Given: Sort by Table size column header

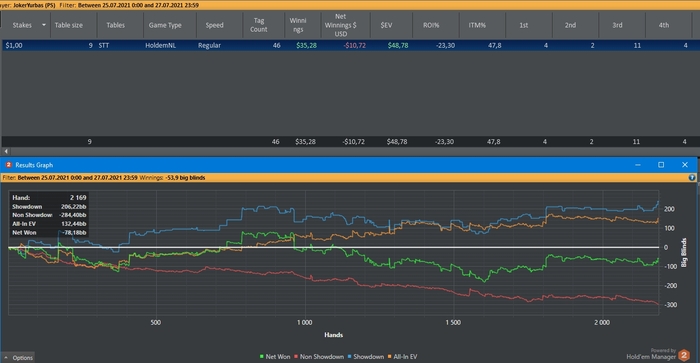Looking at the screenshot, I should (x=69, y=25).
